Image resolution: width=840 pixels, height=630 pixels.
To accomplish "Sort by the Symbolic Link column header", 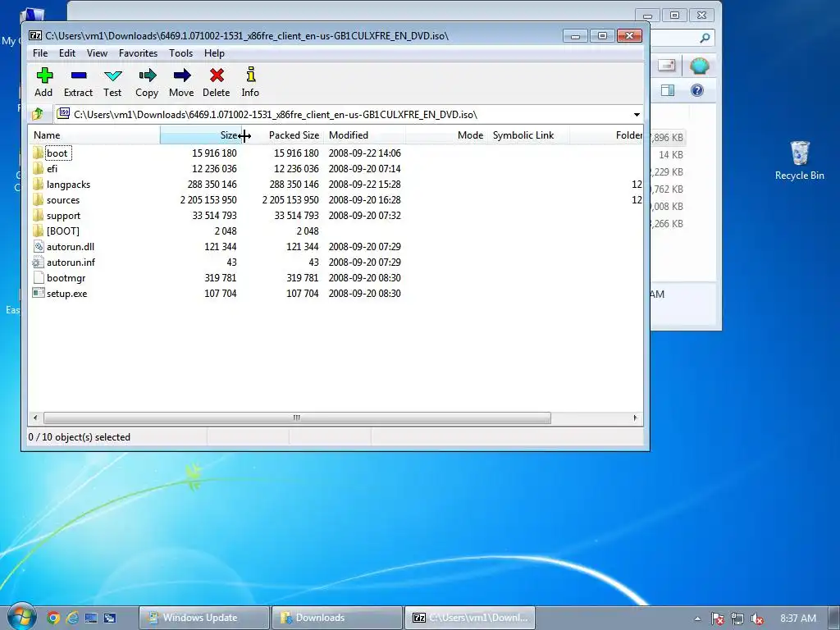I will 528,135.
